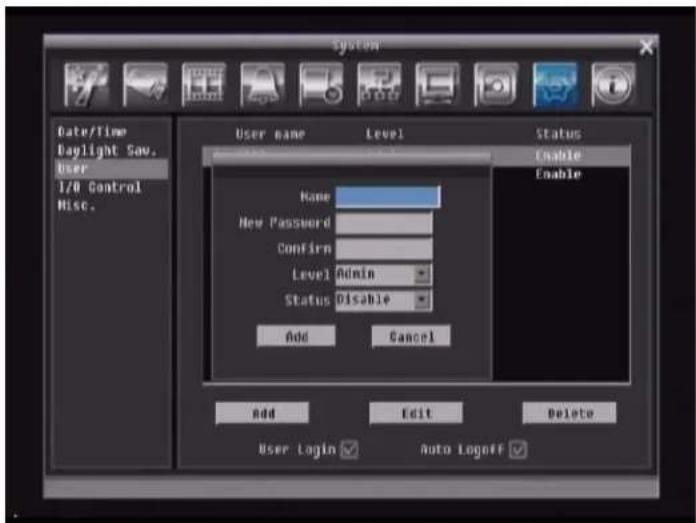Open the camera snapshot icon
The image size is (696, 523).
(x=496, y=84)
